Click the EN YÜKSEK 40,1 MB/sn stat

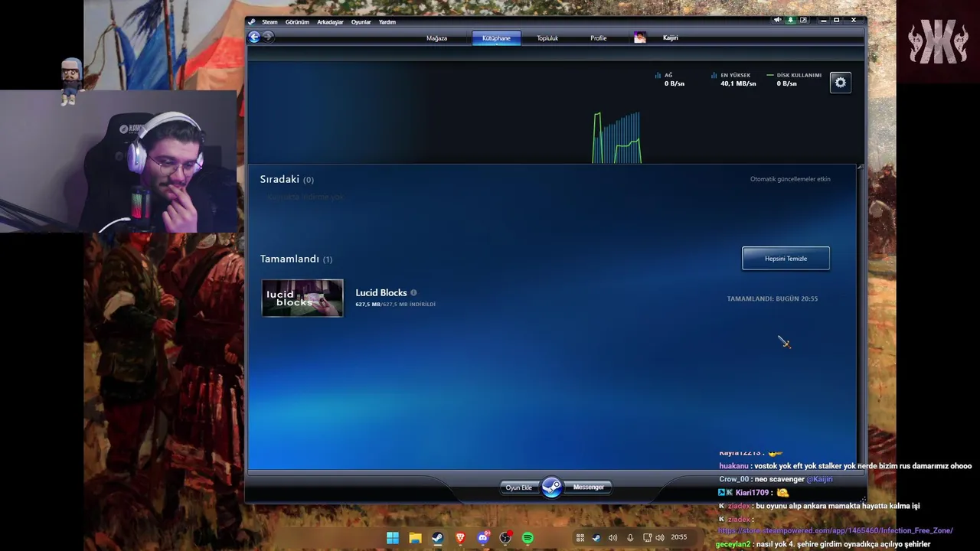733,80
